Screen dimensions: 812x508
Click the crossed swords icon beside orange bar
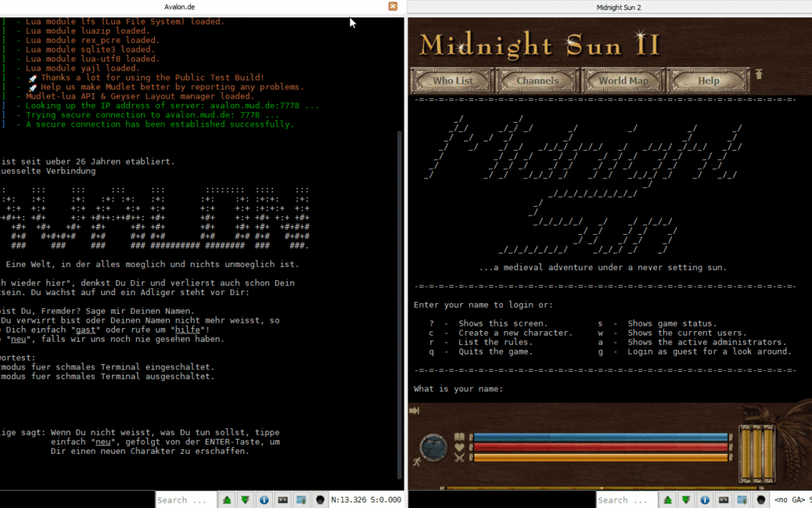click(459, 458)
